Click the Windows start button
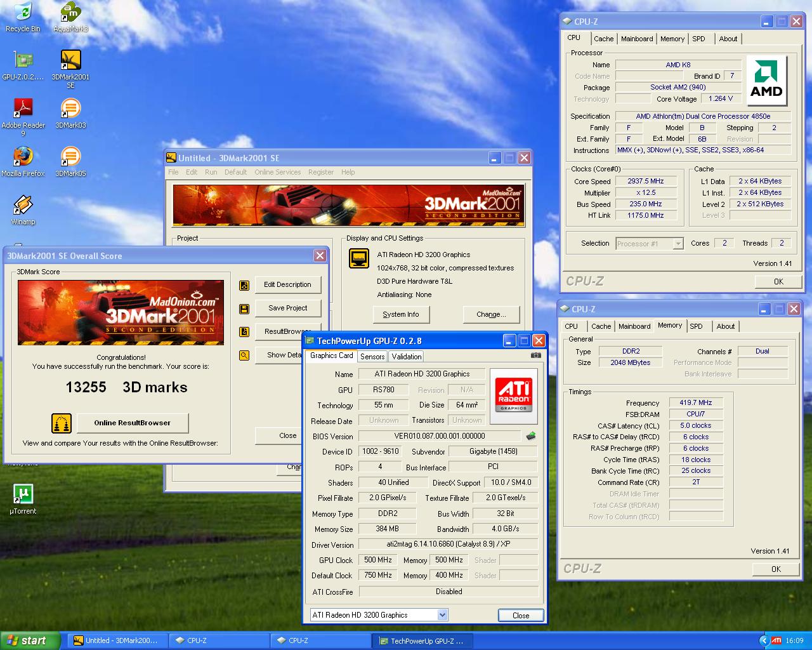This screenshot has height=650, width=812. click(x=30, y=640)
